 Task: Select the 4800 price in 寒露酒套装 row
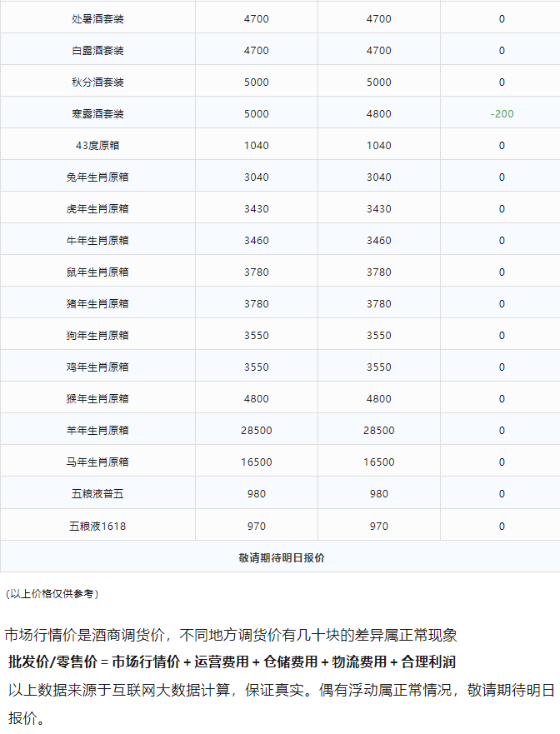379,114
